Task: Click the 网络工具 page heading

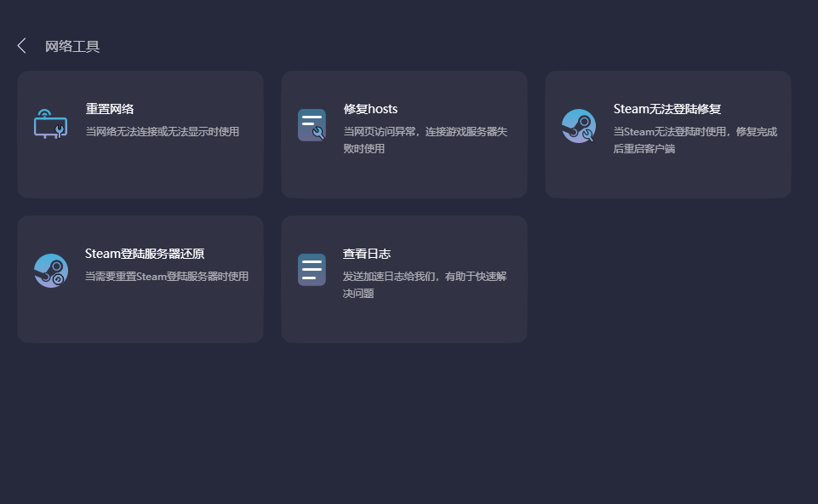Action: click(x=72, y=47)
